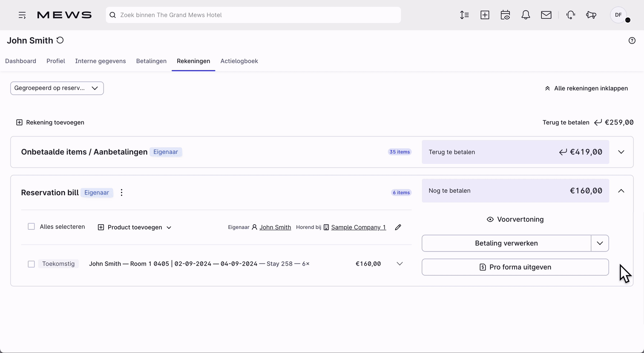Open the headset support icon

(571, 15)
